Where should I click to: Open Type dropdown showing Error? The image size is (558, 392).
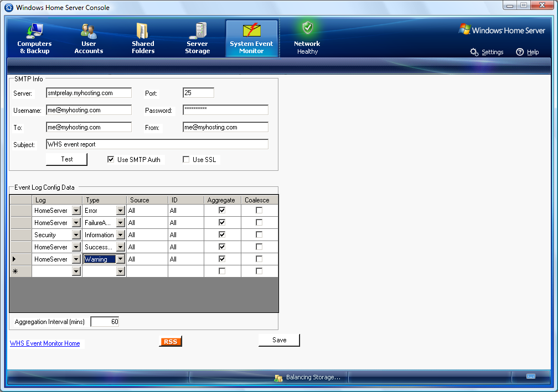point(121,211)
